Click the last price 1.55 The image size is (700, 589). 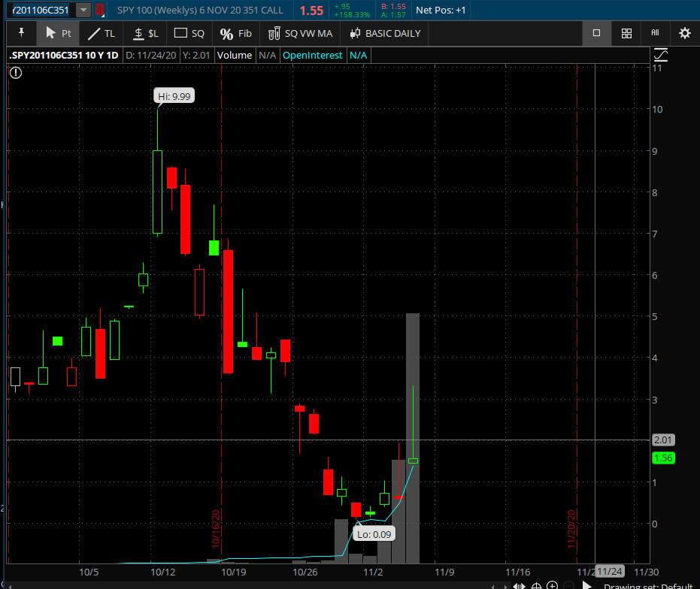coord(311,11)
